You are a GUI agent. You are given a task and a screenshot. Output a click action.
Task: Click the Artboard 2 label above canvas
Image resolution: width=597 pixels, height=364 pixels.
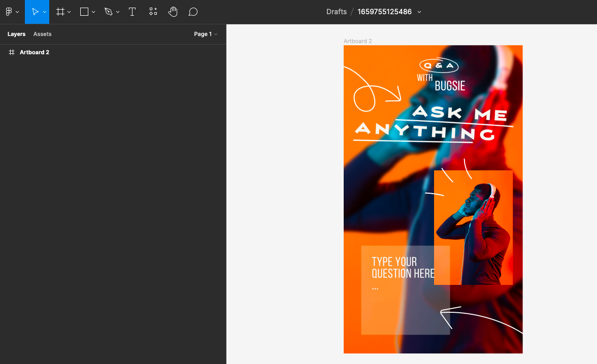(x=358, y=41)
